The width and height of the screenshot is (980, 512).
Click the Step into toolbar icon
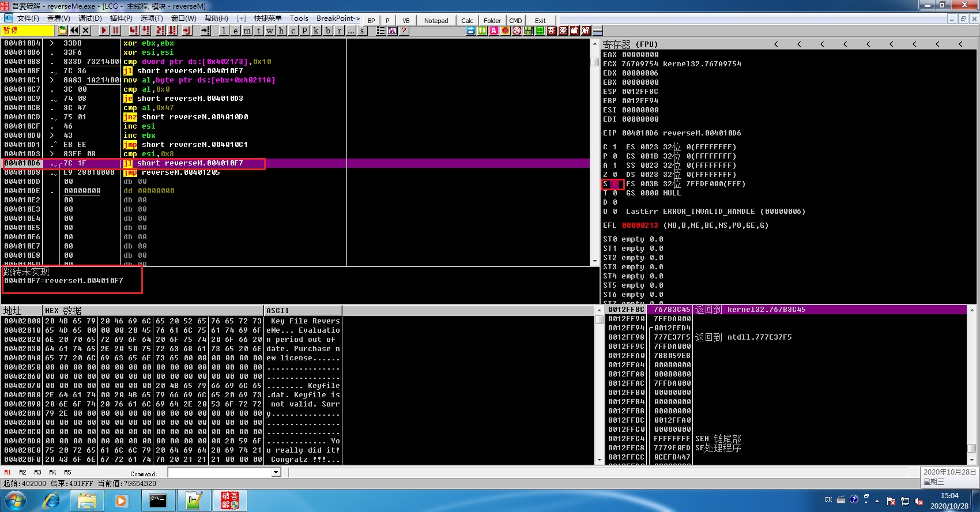134,31
